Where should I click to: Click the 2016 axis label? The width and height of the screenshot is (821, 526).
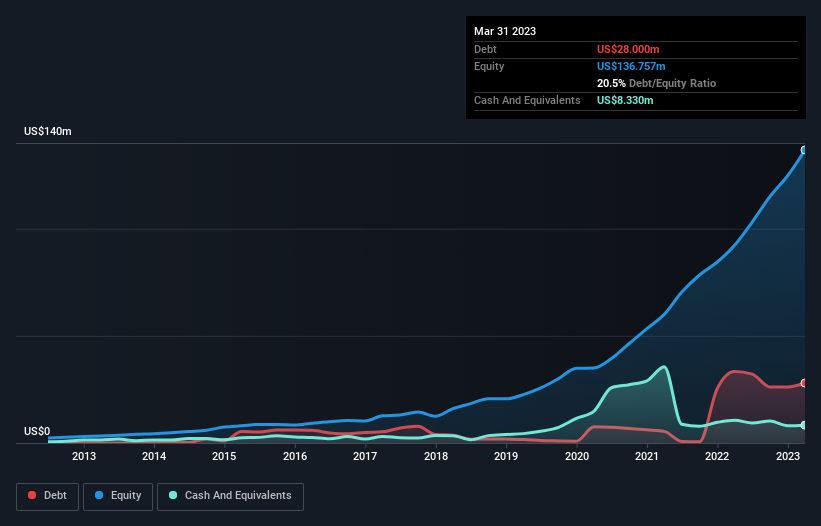tap(295, 456)
